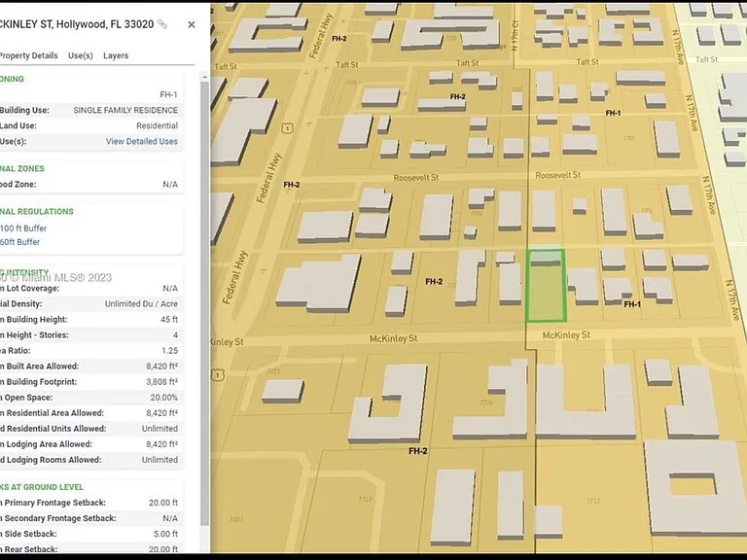Select the 100 ft Buffer regulation
Screen dimensions: 747x560
tap(23, 228)
